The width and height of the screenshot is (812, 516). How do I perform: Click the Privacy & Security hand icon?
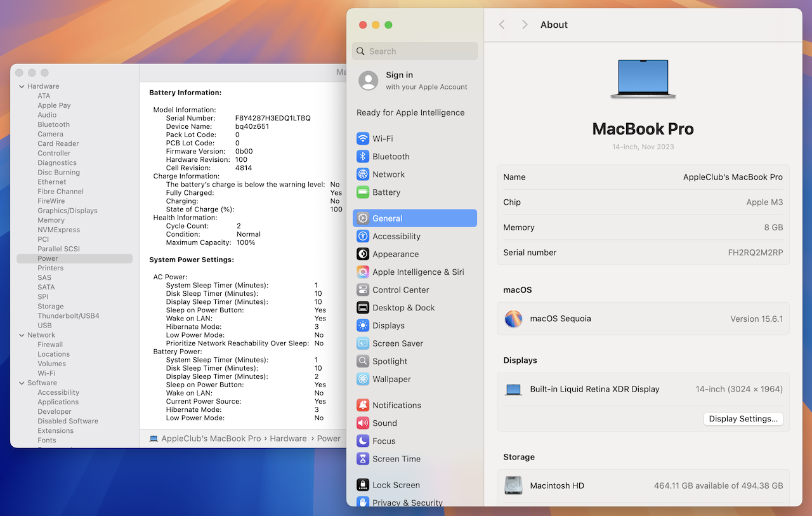tap(363, 502)
